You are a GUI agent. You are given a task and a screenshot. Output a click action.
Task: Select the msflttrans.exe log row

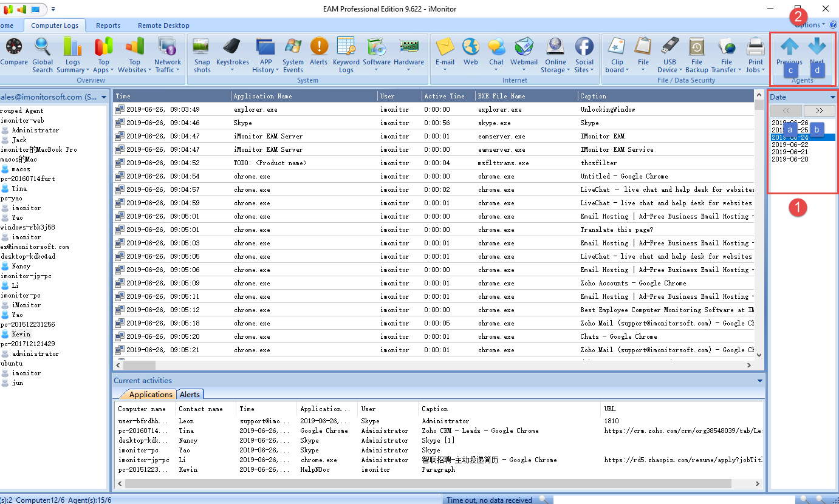coord(434,163)
